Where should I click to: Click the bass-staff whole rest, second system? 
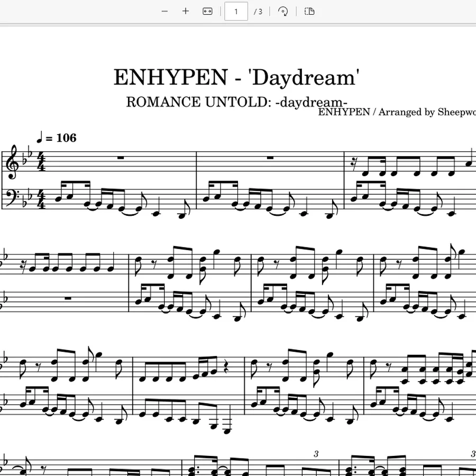(x=68, y=298)
